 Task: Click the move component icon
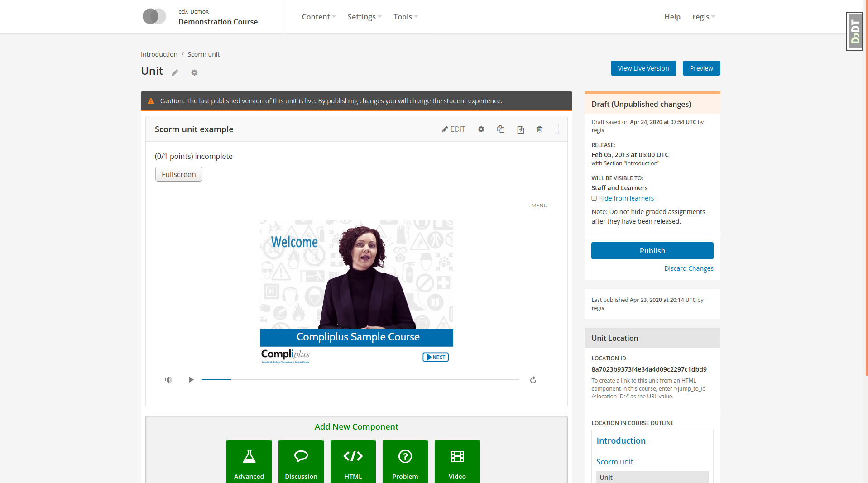click(x=520, y=130)
